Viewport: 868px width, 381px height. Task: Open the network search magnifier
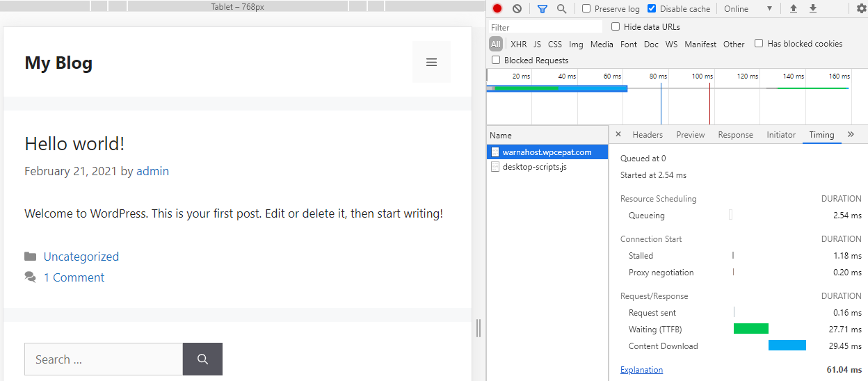[x=561, y=9]
